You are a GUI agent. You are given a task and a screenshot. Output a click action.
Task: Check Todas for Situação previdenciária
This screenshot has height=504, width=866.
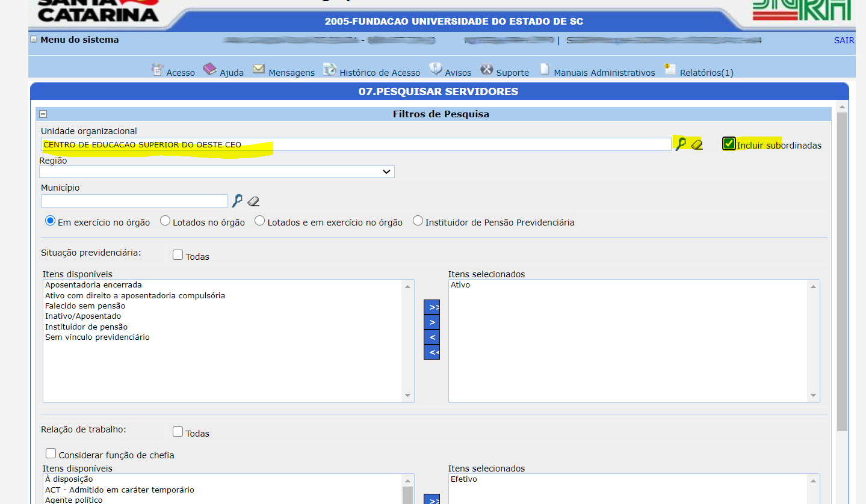click(x=178, y=255)
